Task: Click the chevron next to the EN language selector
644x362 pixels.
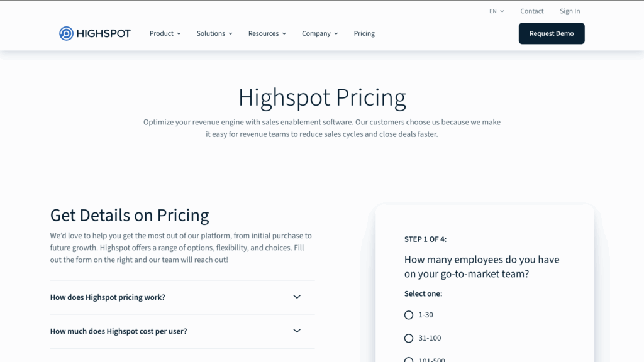Action: tap(502, 11)
